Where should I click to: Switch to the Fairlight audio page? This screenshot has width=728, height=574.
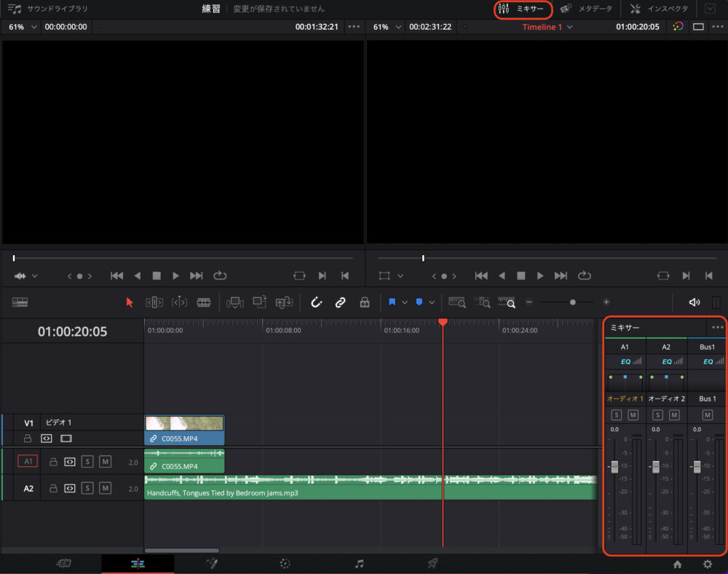359,563
